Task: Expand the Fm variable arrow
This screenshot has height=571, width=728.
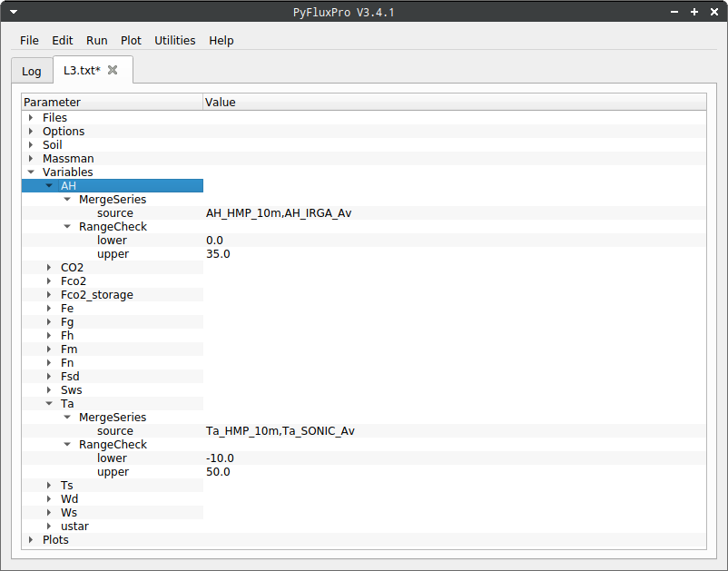Action: pos(49,349)
